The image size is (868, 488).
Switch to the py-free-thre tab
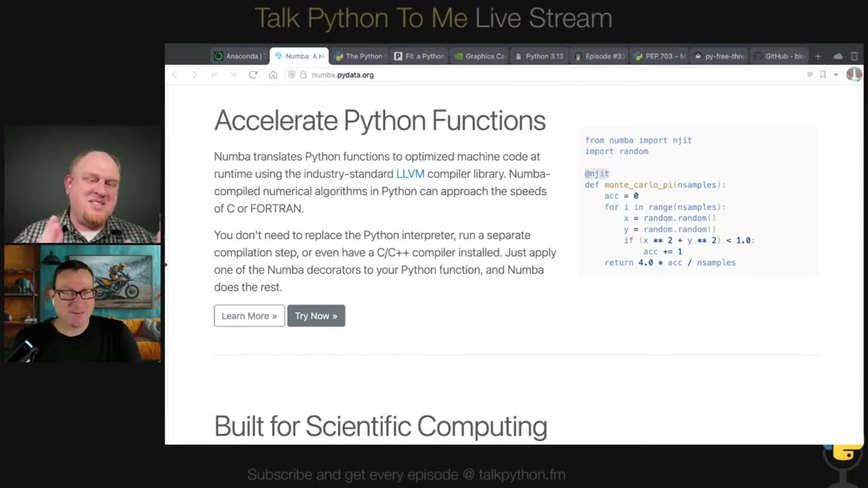click(x=719, y=56)
